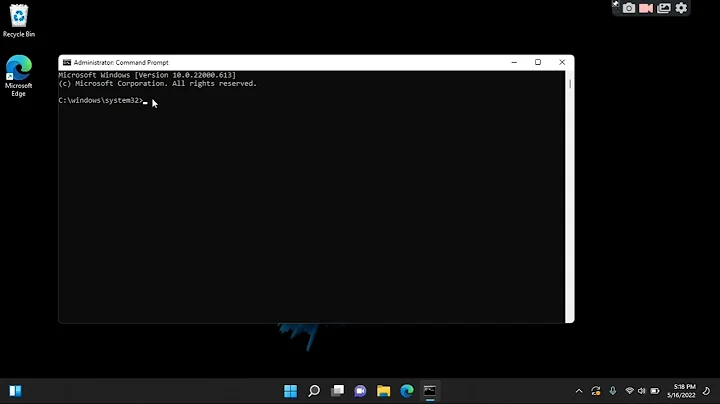Open the clock and date flyout

[681, 391]
